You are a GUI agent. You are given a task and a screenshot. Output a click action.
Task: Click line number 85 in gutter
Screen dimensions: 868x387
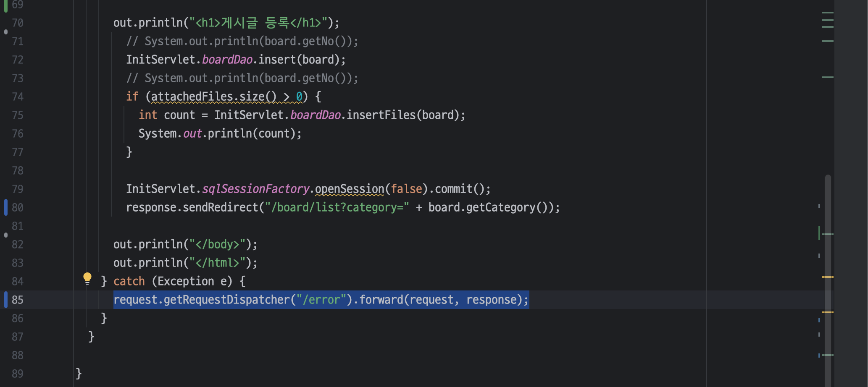(x=18, y=300)
